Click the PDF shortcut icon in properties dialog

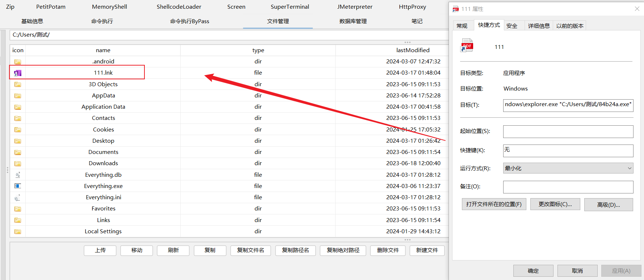click(x=467, y=46)
